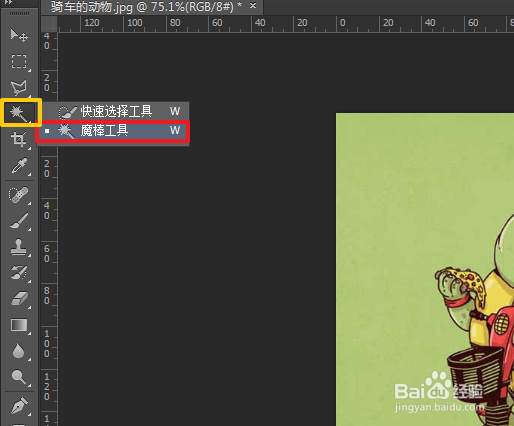The image size is (514, 426).
Task: Choose 快速选择工具 from the flyout menu
Action: click(114, 111)
